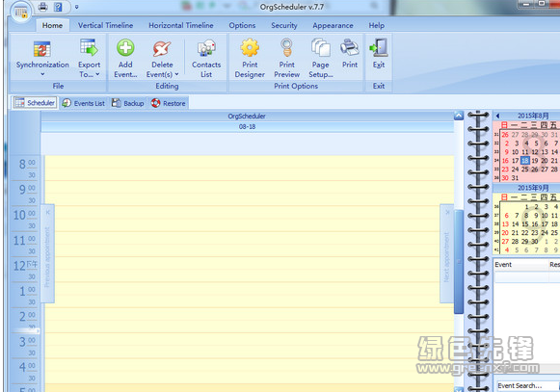
Task: Select August 24 in the calendar
Action: coord(515,170)
